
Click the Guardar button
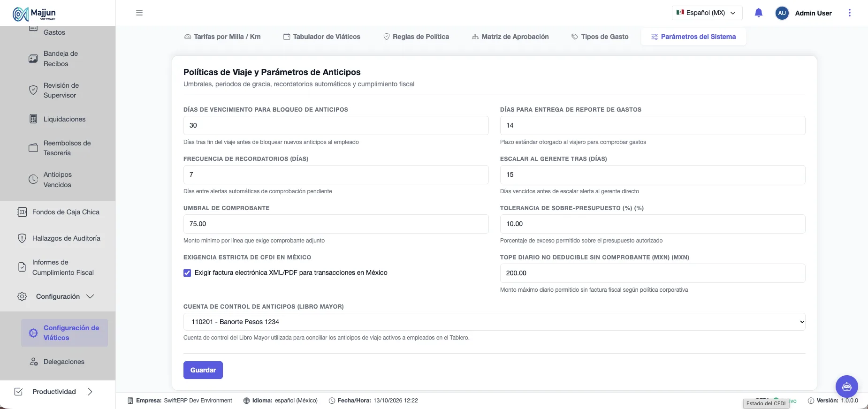tap(203, 370)
